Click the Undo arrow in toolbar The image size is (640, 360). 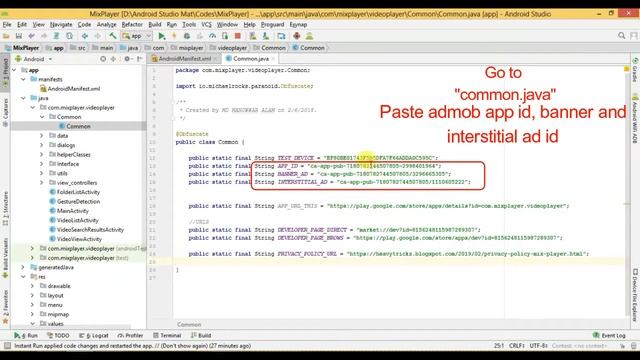click(x=31, y=36)
